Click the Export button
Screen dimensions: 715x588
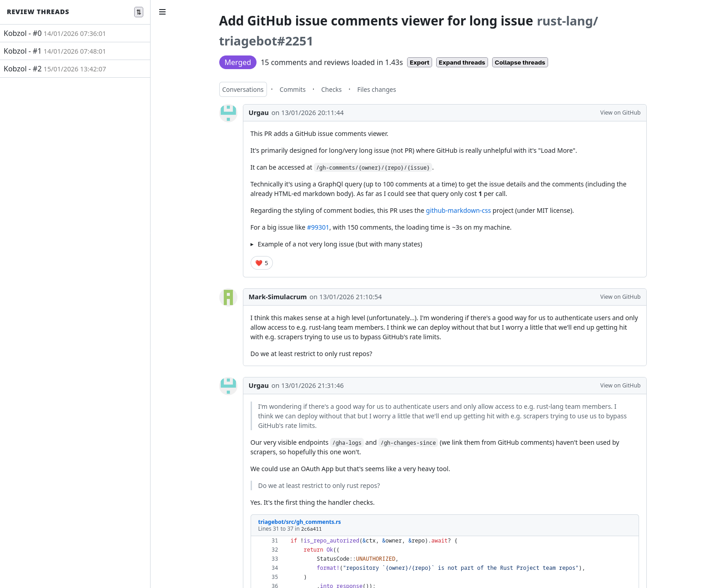point(419,62)
